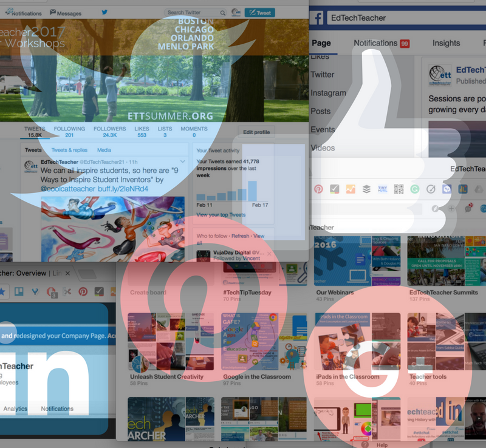Dismiss the VujaDay Digital suggestion

pos(269,254)
